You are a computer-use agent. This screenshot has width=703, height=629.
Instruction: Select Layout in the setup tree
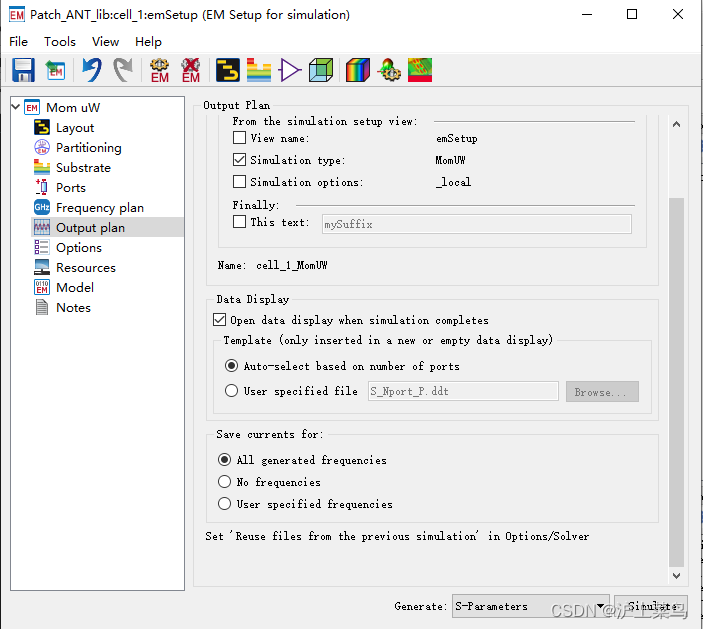[x=75, y=128]
